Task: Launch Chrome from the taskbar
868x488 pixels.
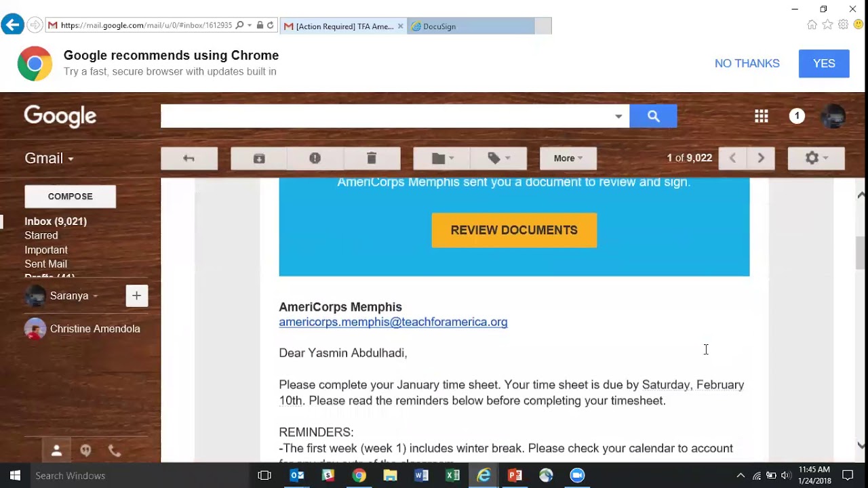Action: (359, 476)
